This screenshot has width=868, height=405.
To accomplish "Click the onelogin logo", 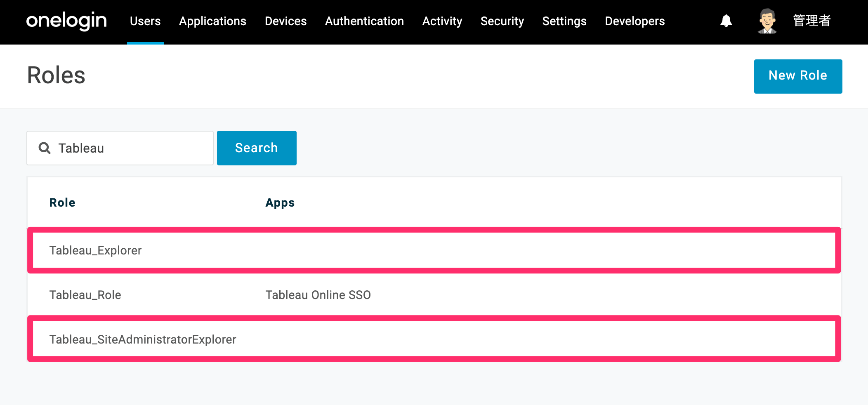I will point(66,21).
